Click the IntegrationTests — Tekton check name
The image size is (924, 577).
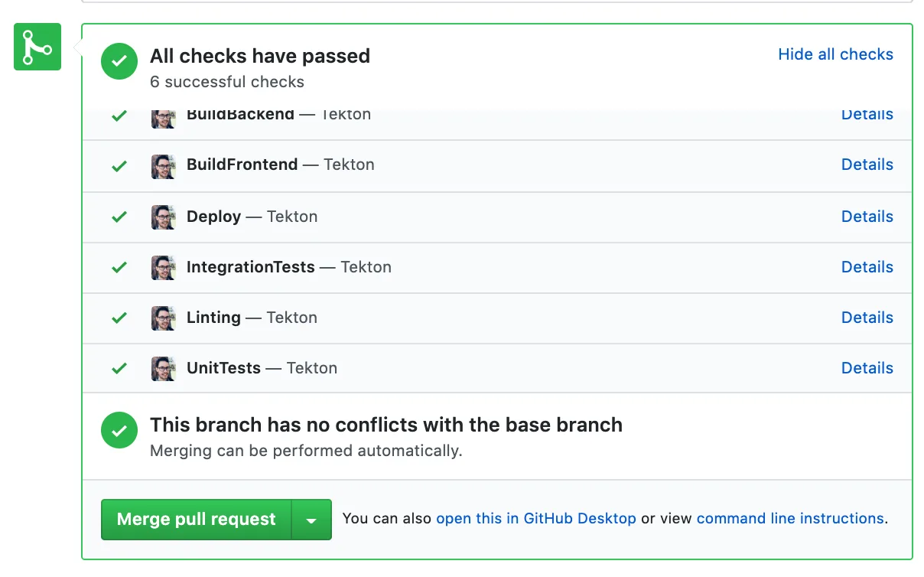pyautogui.click(x=289, y=267)
